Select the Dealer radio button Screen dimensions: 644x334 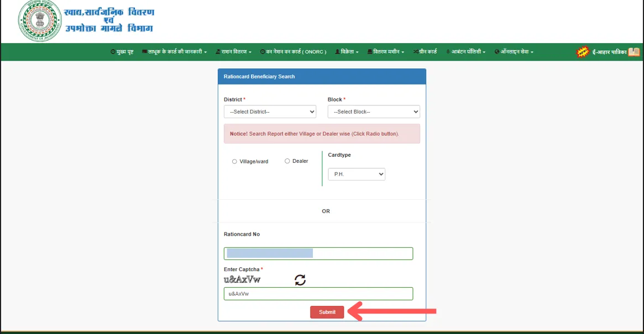coord(287,161)
